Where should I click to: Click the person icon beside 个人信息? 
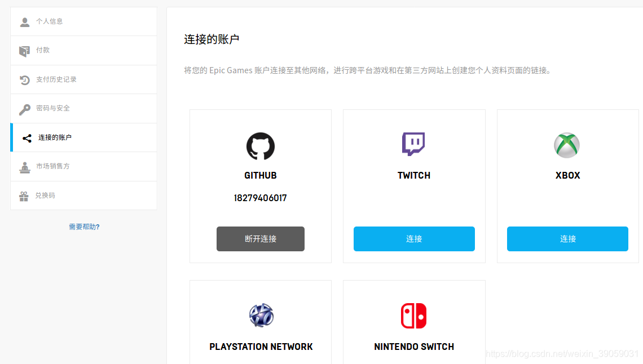click(25, 22)
